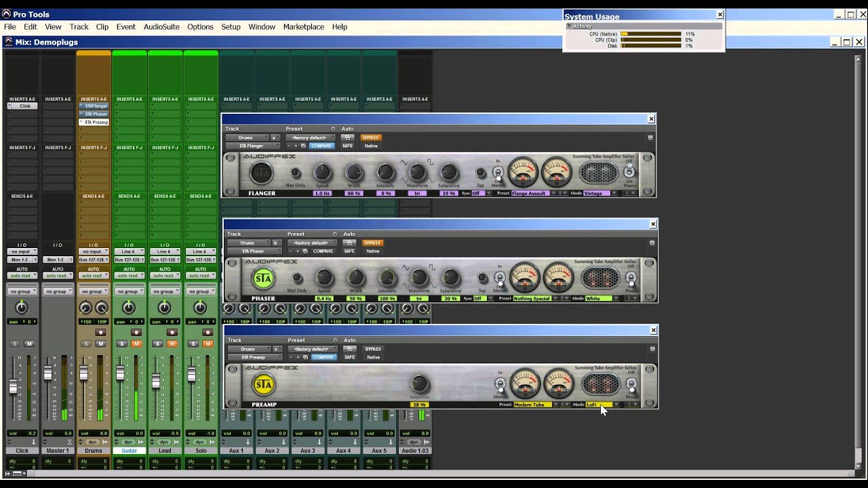
Task: Click the record enable button on the Drums track
Action: click(x=100, y=332)
